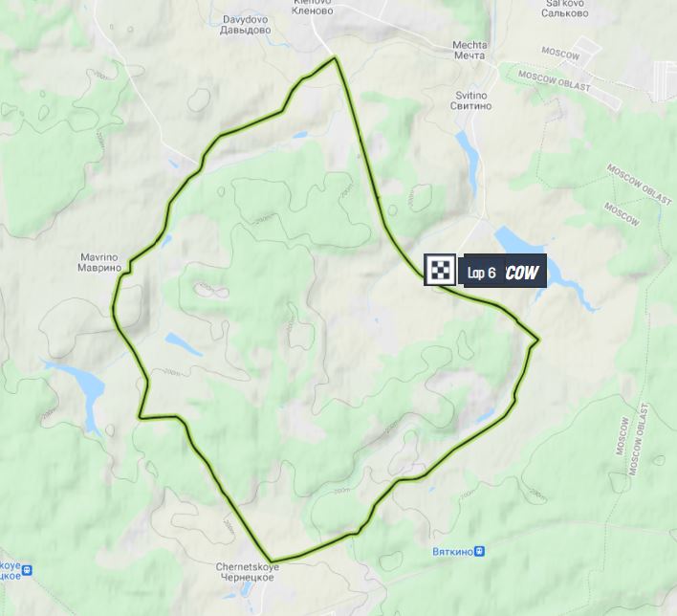Select the Chernetskoye village label
The height and width of the screenshot is (616, 677).
248,572
